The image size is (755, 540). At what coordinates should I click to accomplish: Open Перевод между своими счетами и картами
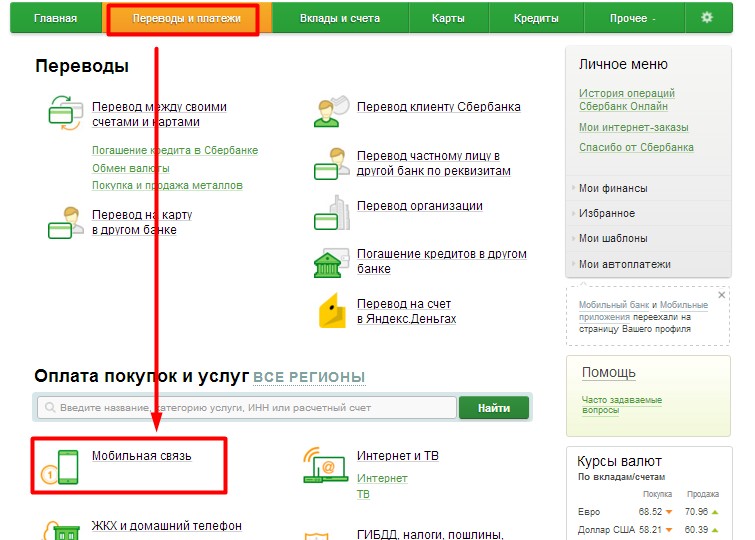click(159, 114)
